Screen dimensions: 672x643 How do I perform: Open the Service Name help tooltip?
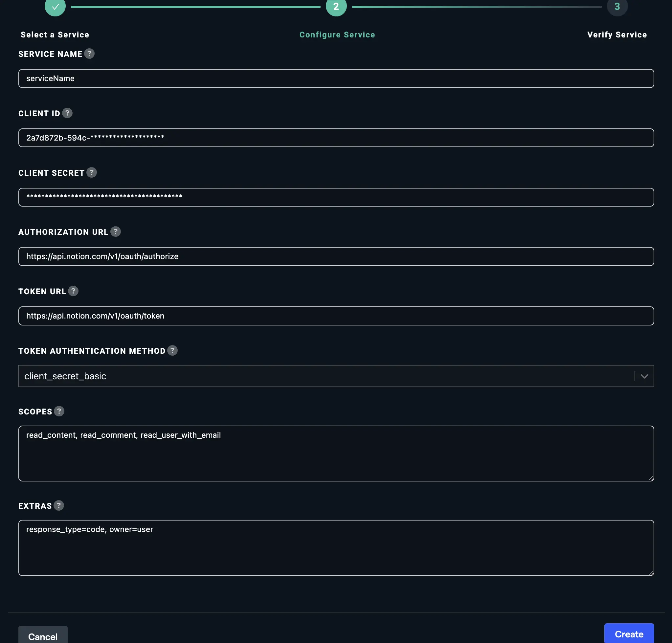(89, 54)
